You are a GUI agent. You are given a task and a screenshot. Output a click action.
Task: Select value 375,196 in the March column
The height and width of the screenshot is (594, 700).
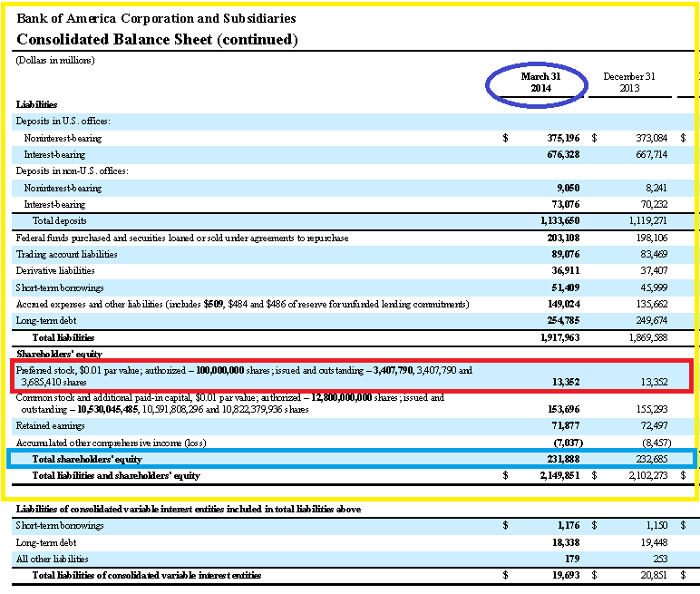(563, 138)
